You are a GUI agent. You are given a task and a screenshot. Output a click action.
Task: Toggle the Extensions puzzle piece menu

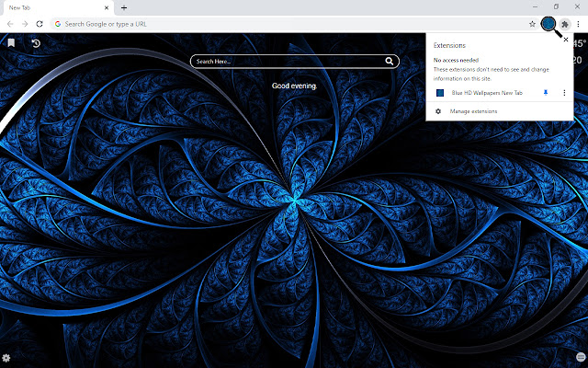[565, 24]
